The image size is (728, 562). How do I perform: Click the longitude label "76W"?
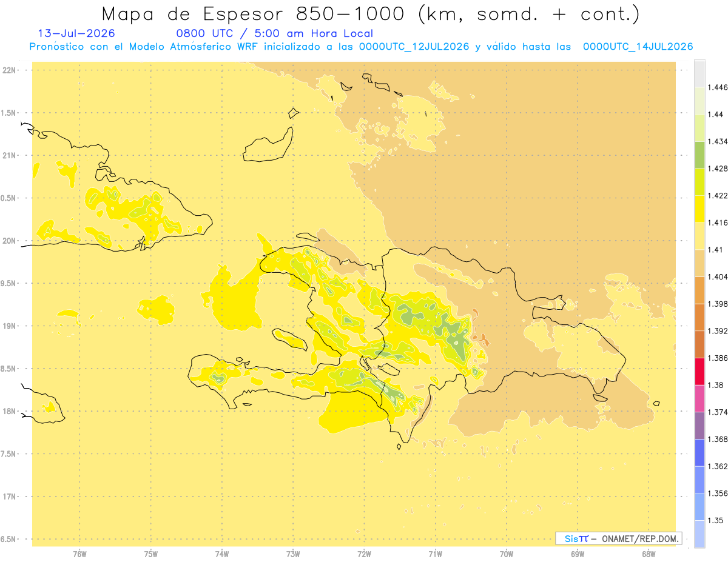pyautogui.click(x=79, y=554)
